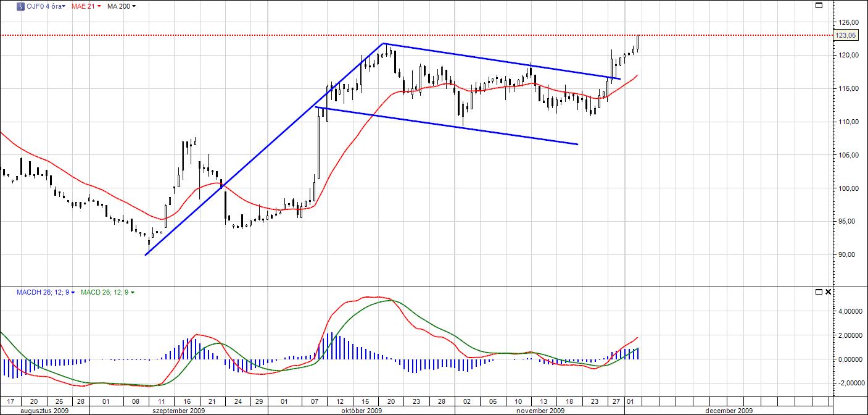
Task: Click the október 2009 month label
Action: coord(362,410)
